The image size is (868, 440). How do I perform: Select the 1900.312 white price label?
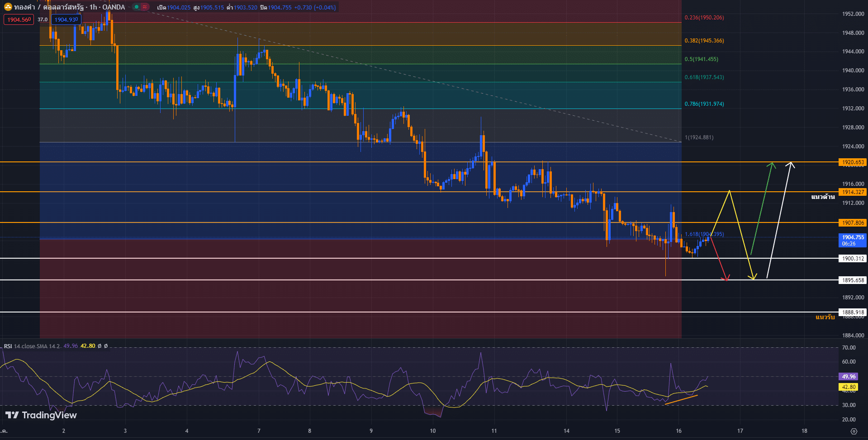853,259
